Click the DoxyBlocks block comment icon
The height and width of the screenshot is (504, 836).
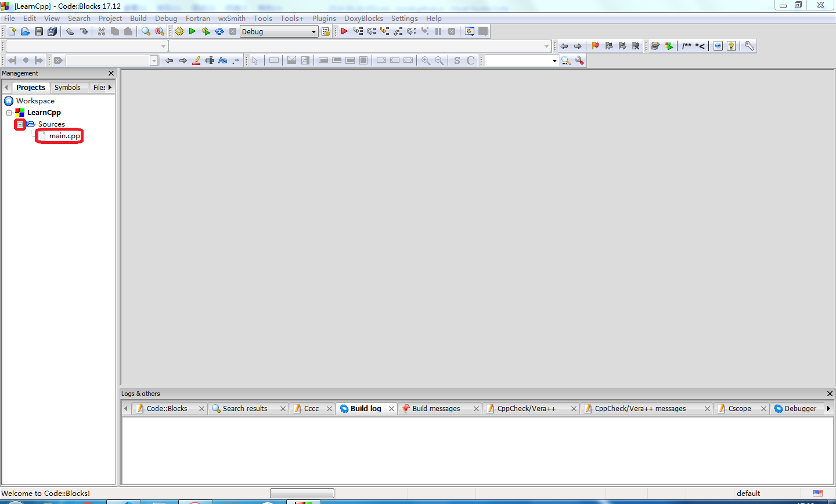pos(687,46)
